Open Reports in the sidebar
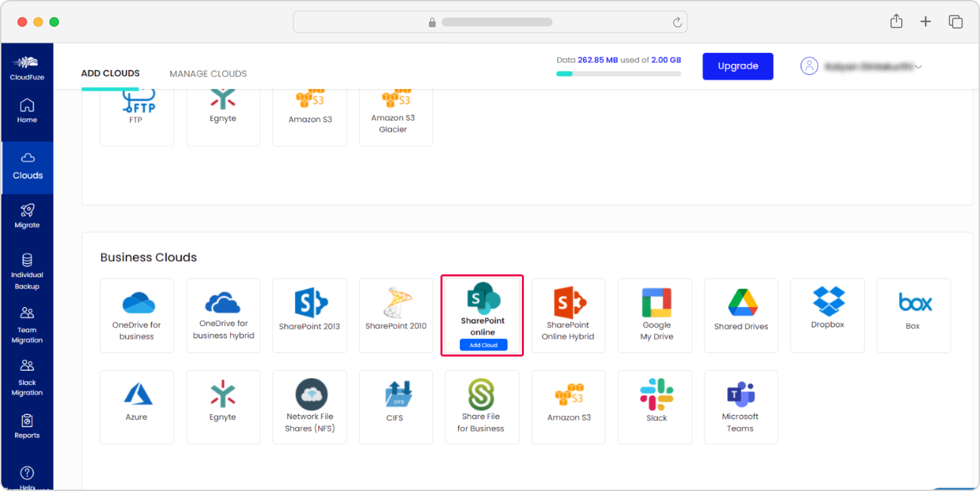Viewport: 980px width, 491px height. coord(27,426)
